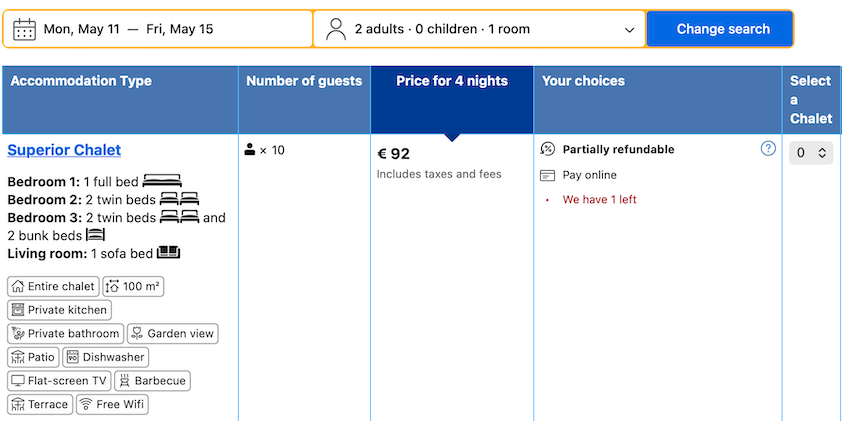This screenshot has width=842, height=421.
Task: Open the Mon, May 11 – Fri, May 15 date picker
Action: click(x=158, y=29)
